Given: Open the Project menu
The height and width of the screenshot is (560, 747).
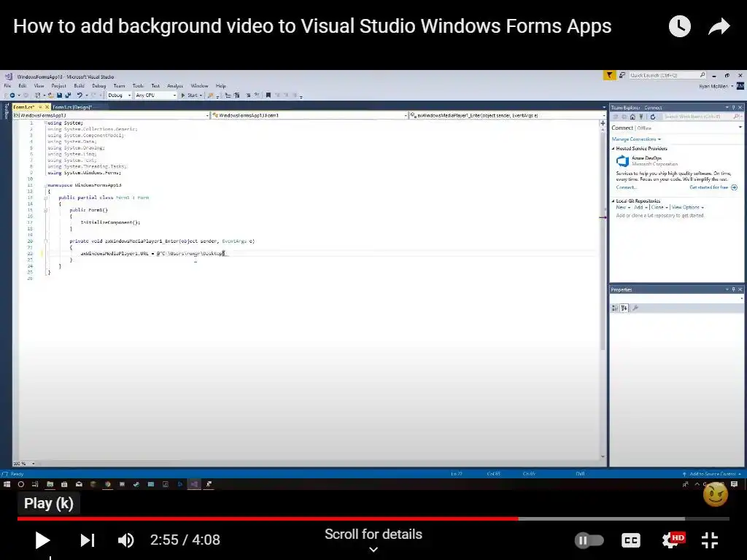Looking at the screenshot, I should coord(58,86).
